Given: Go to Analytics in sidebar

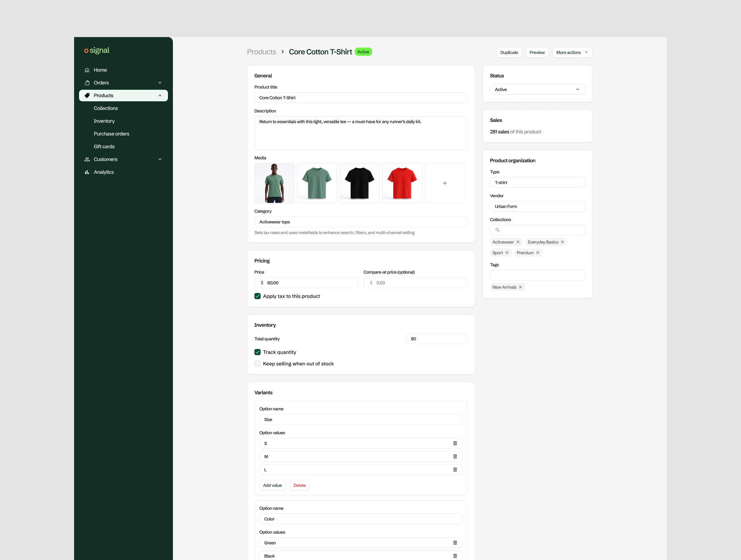Looking at the screenshot, I should [104, 172].
